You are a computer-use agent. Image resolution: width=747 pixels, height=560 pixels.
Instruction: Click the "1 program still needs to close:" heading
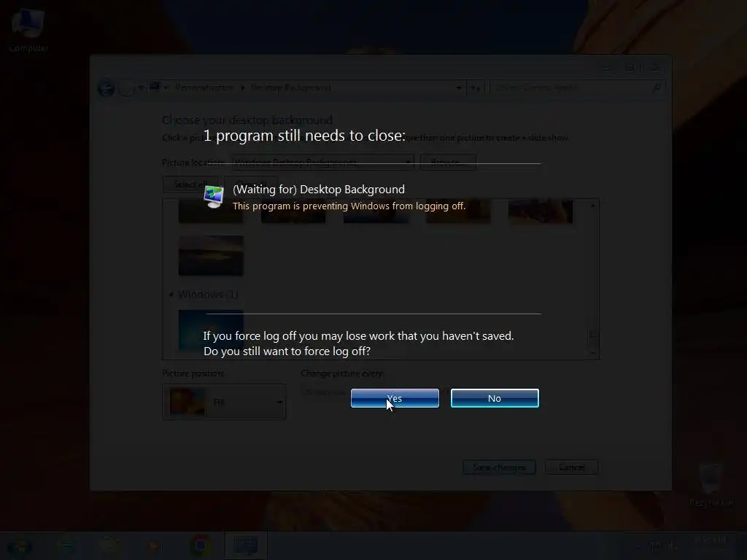point(304,136)
